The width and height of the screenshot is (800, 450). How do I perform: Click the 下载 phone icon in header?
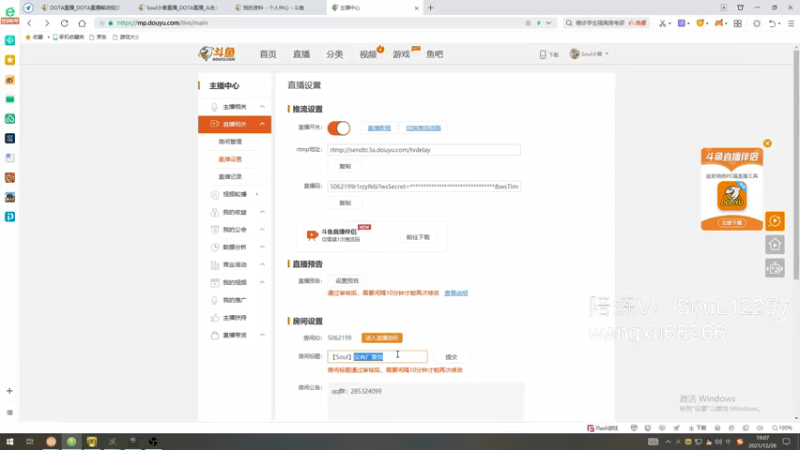[543, 54]
